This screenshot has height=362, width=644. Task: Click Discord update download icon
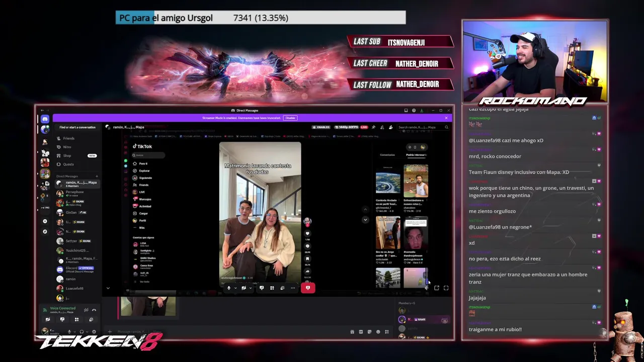point(422,110)
